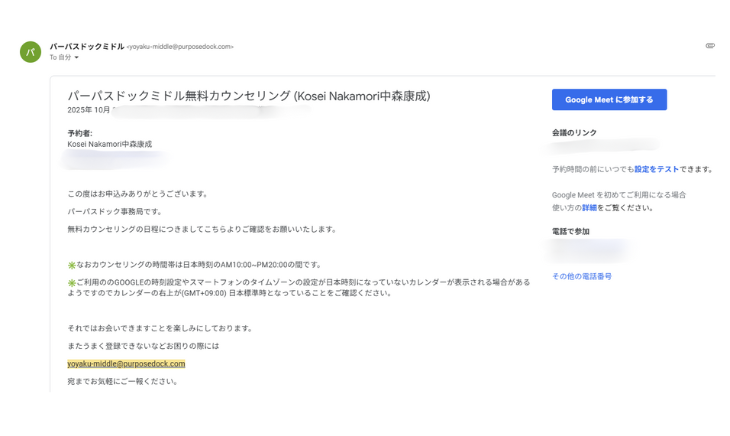
Task: Click the first green asterisk bullet icon
Action: click(71, 265)
